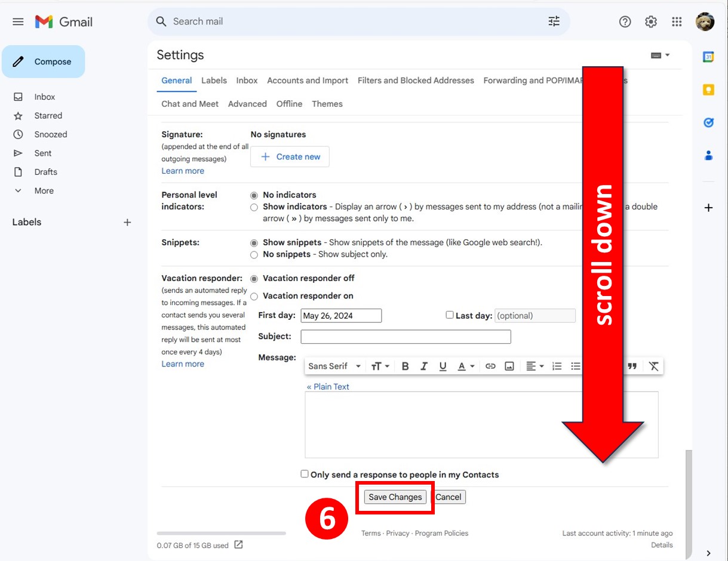This screenshot has width=728, height=561.
Task: Click the Gmail logo
Action: click(x=64, y=22)
